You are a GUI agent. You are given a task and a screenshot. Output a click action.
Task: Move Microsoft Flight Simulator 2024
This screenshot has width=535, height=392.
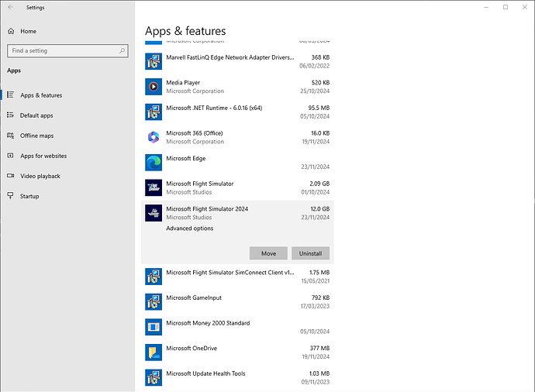[x=268, y=253]
